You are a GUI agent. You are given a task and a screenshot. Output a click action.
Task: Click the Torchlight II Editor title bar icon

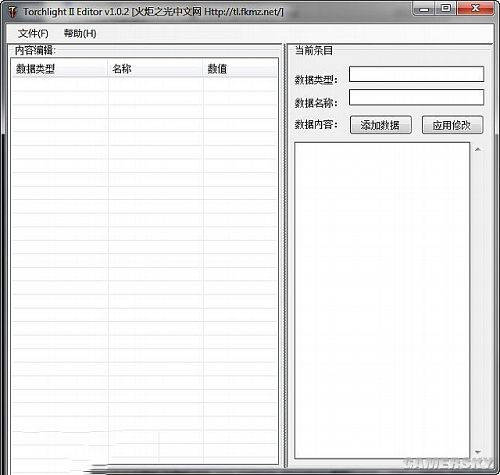pyautogui.click(x=13, y=12)
